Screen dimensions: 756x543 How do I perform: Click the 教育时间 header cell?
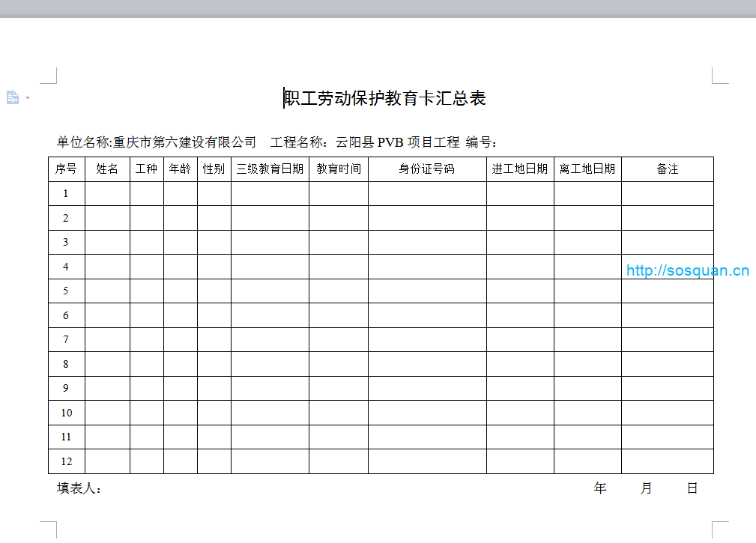338,169
